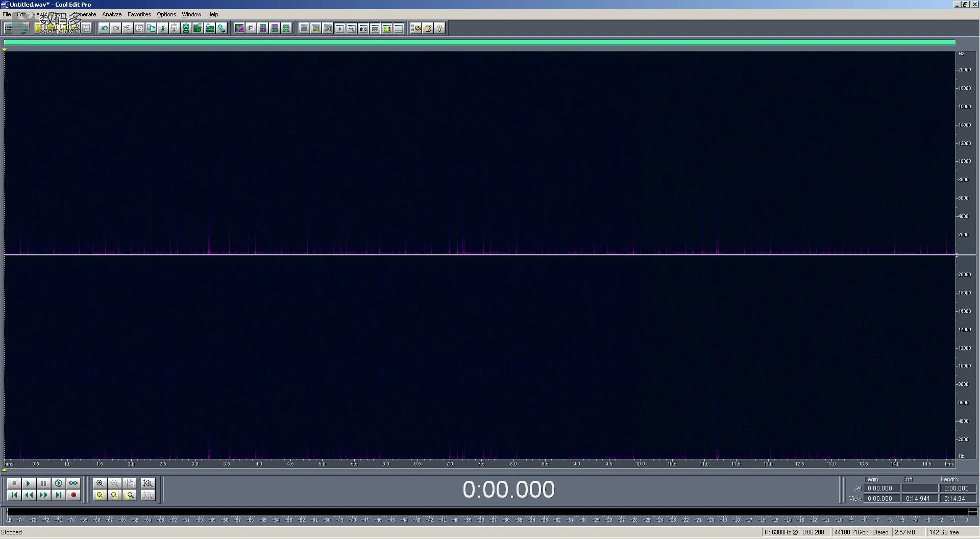Click the Zoom In horizontally icon
The height and width of the screenshot is (539, 980).
pyautogui.click(x=100, y=483)
